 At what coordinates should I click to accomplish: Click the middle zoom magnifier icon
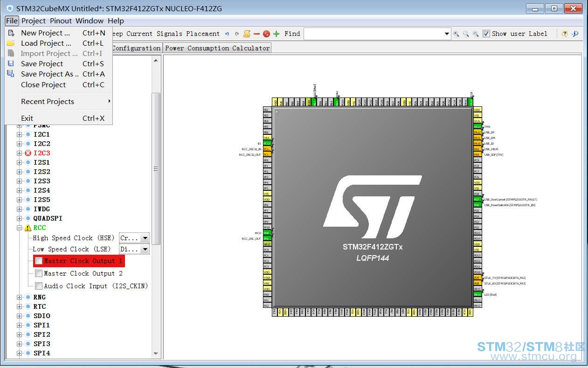click(466, 34)
